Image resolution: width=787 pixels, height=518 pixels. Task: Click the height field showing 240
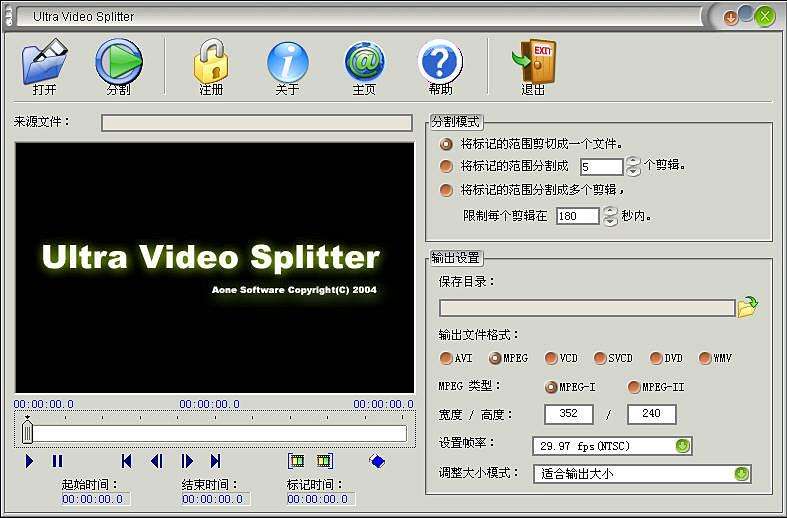[651, 414]
